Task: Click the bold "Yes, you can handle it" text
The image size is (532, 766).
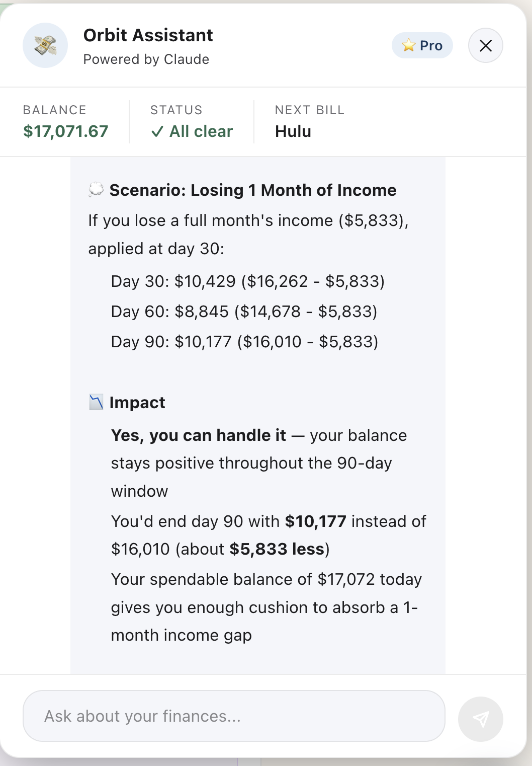Action: coord(199,435)
